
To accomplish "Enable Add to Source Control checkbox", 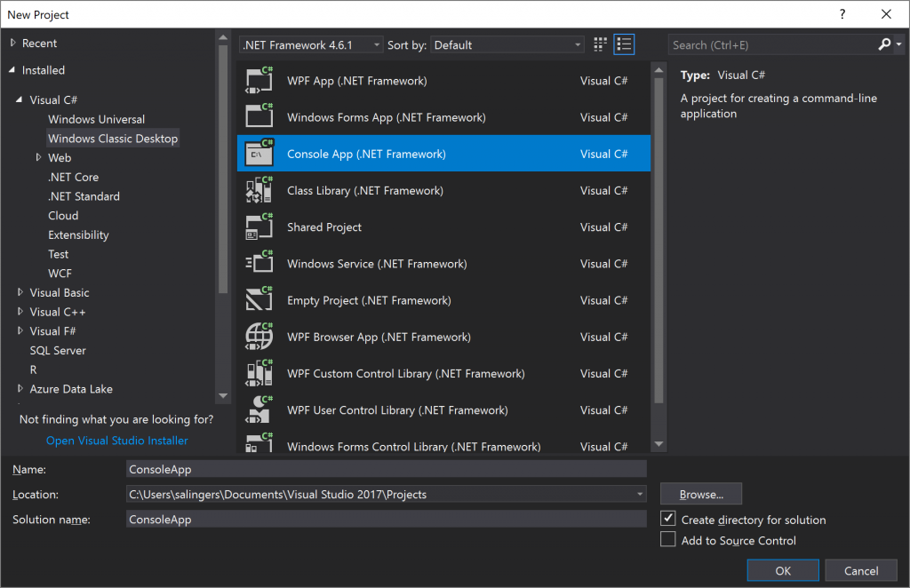I will point(668,539).
